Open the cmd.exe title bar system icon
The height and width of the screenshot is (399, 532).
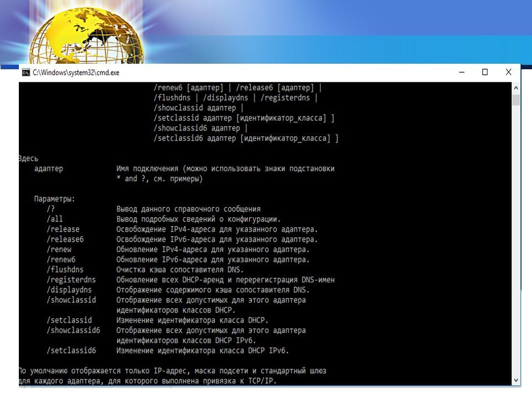coord(26,73)
